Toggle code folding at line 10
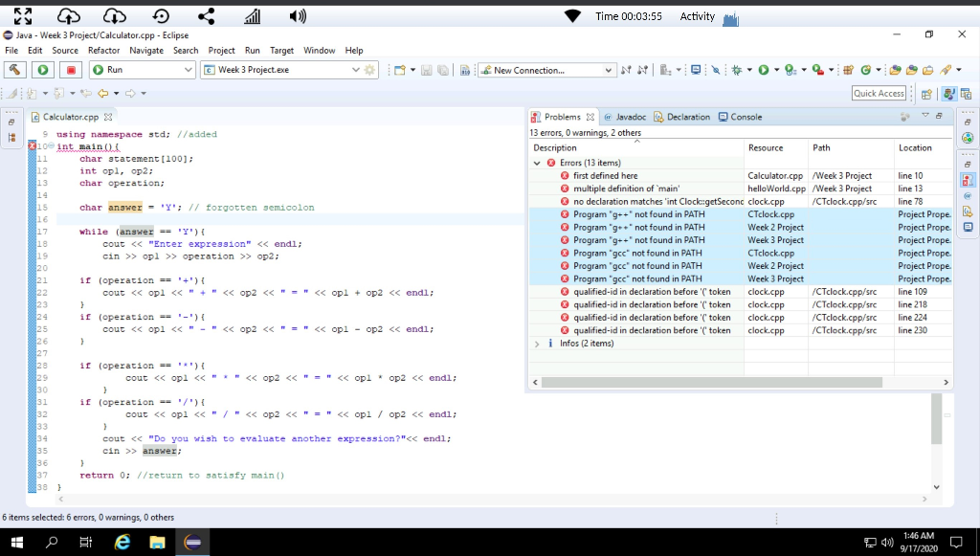 tap(52, 146)
